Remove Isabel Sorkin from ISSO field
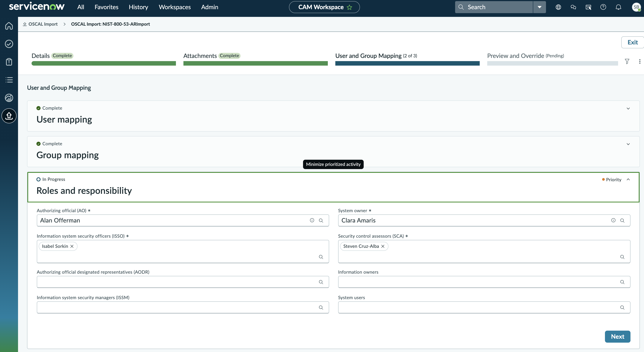Screen dimensions: 644x352 coord(72,246)
